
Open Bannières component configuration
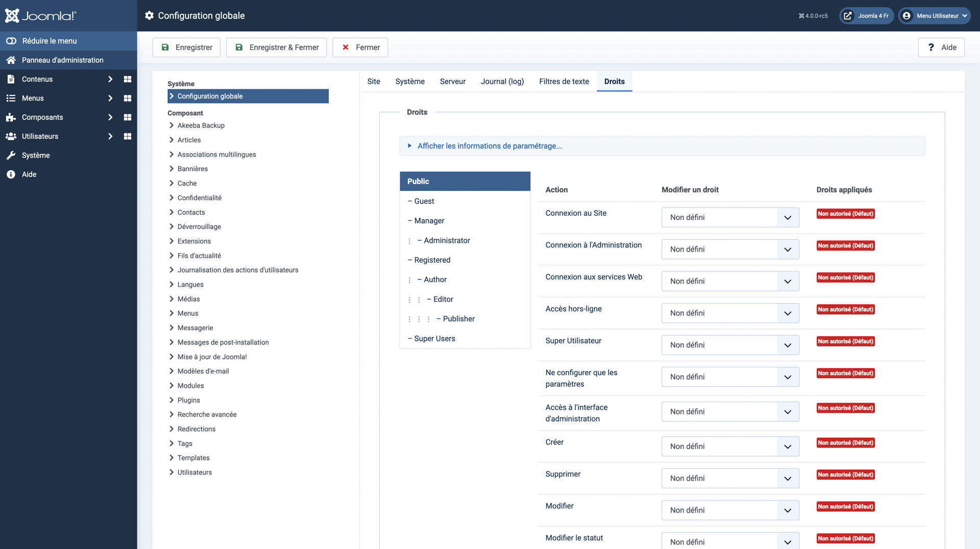coord(192,169)
